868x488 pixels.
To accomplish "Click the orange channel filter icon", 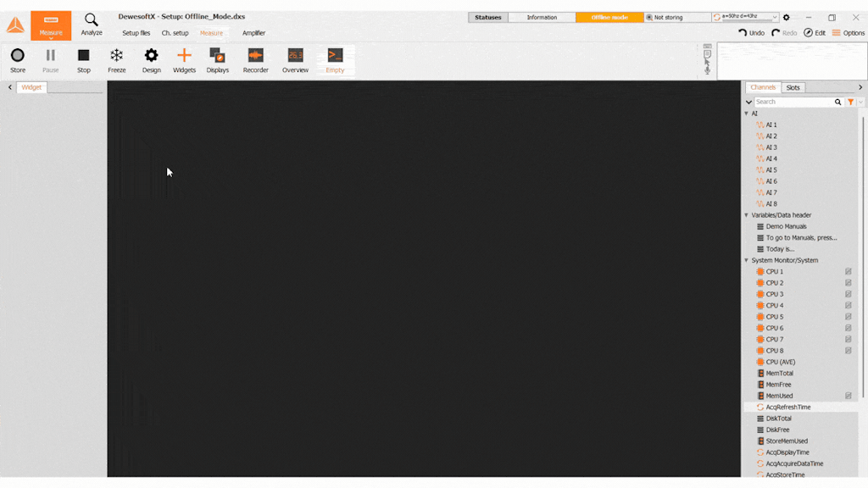I will tap(851, 102).
